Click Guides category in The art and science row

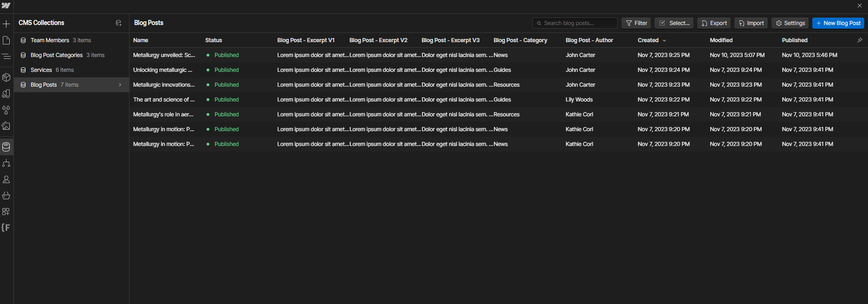[x=502, y=100]
